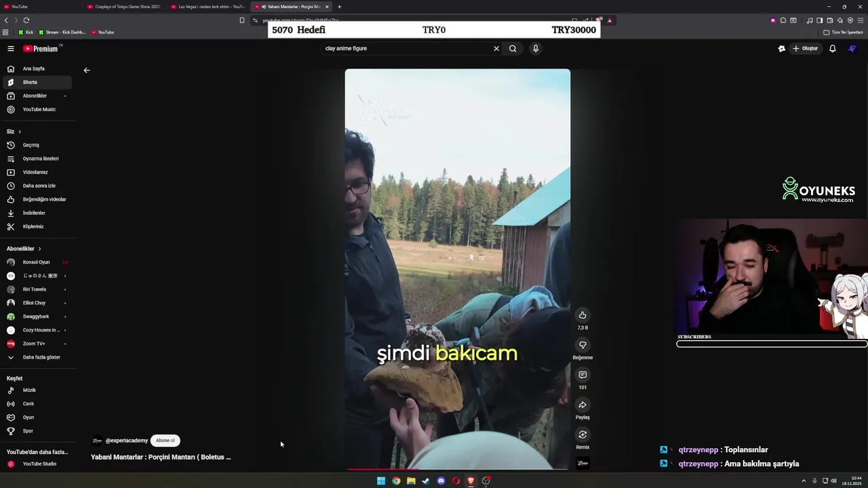This screenshot has height=488, width=868.
Task: Open Windows Start menu
Action: pyautogui.click(x=381, y=481)
